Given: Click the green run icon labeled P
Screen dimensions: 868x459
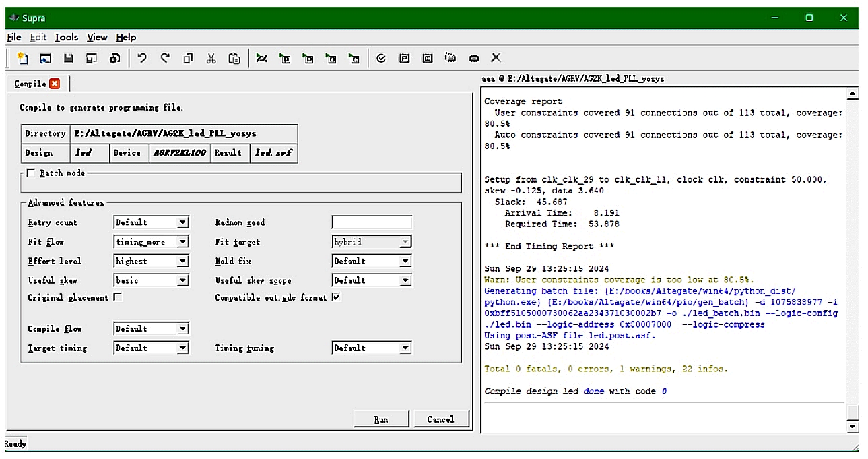Looking at the screenshot, I should 308,59.
